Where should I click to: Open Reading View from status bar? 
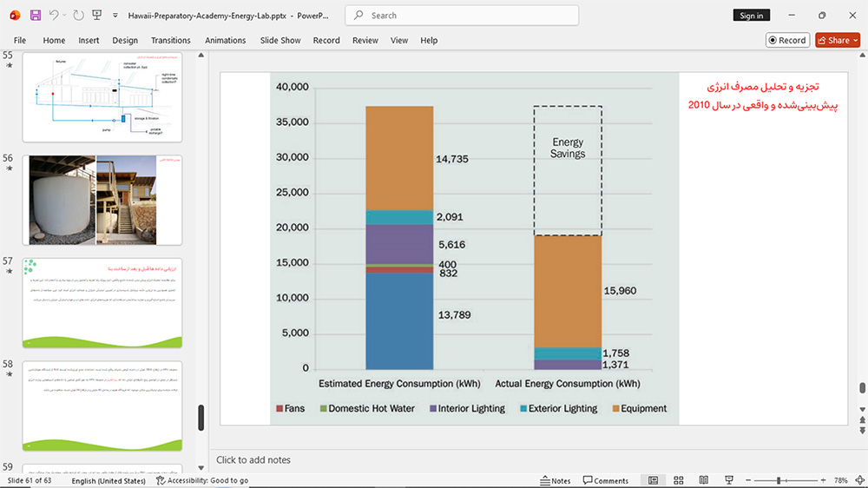(704, 480)
